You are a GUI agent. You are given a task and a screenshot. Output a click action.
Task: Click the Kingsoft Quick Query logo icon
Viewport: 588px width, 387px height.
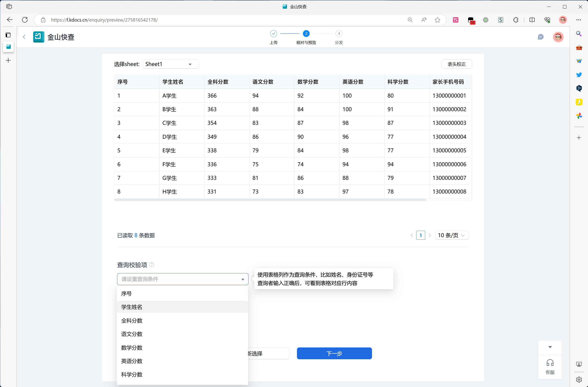point(39,37)
